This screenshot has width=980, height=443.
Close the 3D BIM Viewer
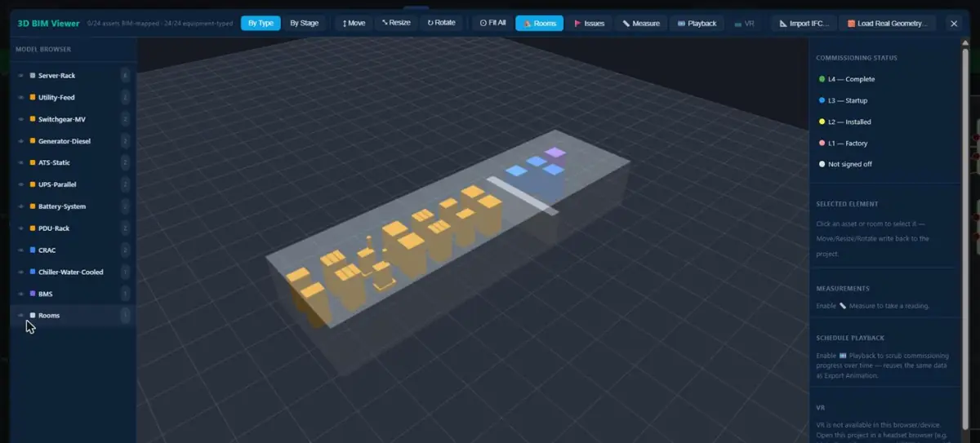tap(954, 23)
